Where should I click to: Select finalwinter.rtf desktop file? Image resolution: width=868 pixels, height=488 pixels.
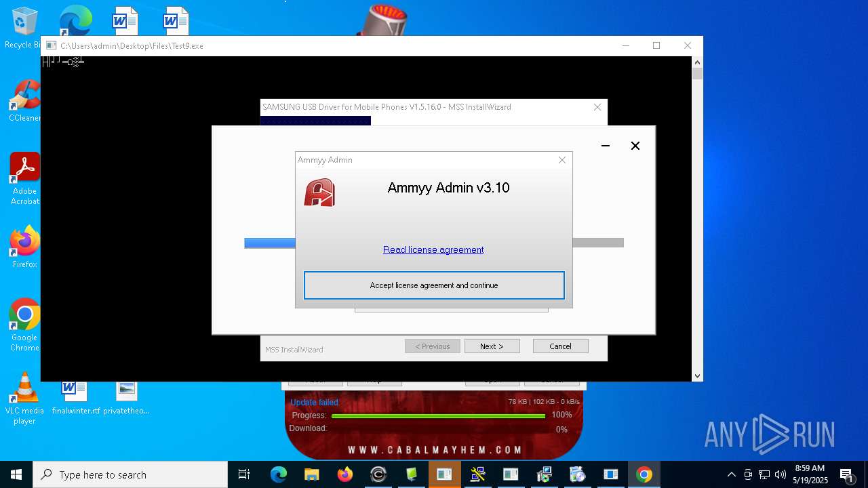(75, 398)
